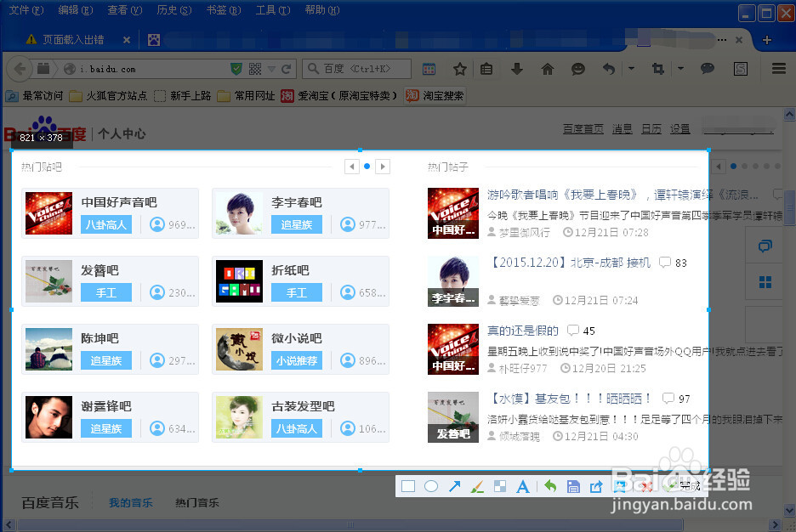This screenshot has width=796, height=532.
Task: Open 新手上路 bookmark
Action: coord(182,95)
